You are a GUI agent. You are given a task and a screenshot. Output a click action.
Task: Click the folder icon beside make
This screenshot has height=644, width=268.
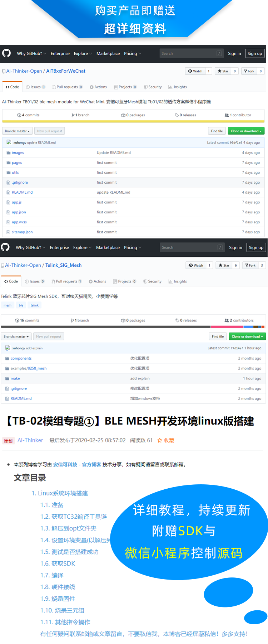coord(7,378)
